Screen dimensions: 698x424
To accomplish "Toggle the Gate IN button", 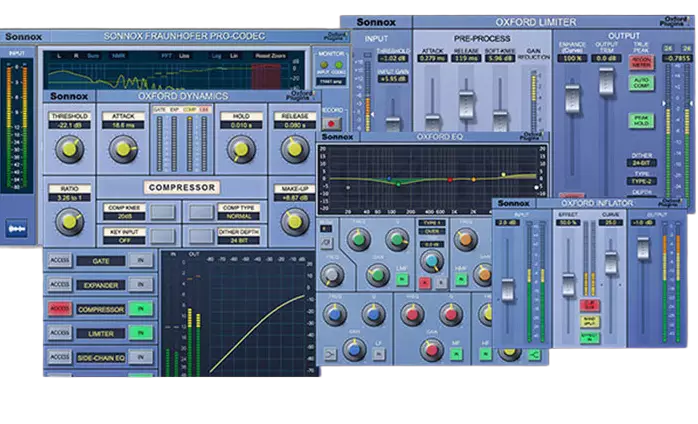I will [141, 261].
